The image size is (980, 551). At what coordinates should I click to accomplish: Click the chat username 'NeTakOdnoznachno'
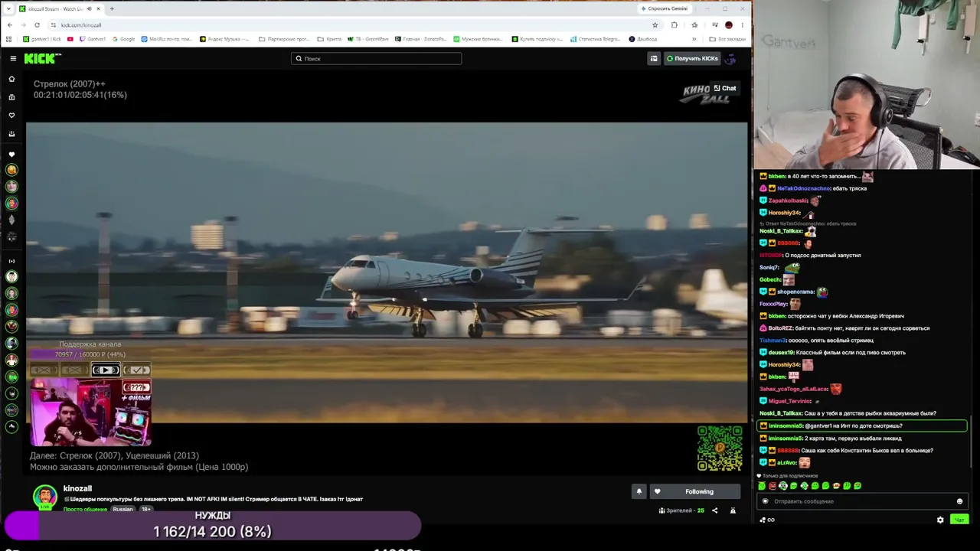804,188
